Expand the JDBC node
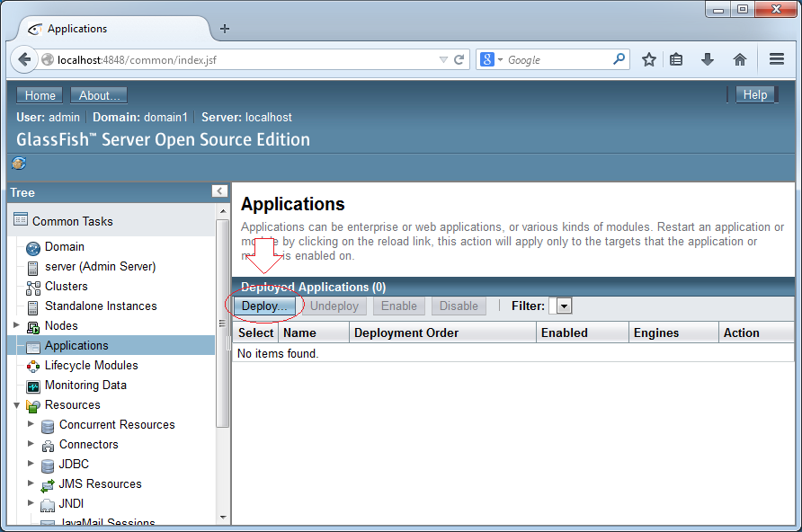Screen dimensions: 802x532 coord(31,464)
